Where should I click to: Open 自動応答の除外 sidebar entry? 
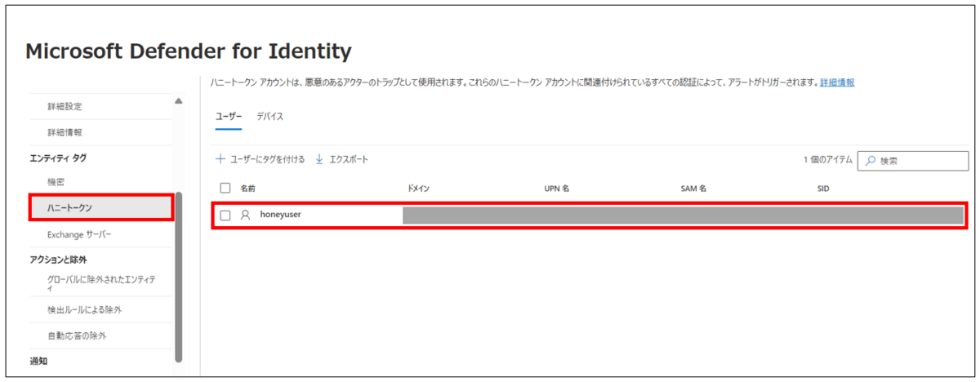coord(77,335)
